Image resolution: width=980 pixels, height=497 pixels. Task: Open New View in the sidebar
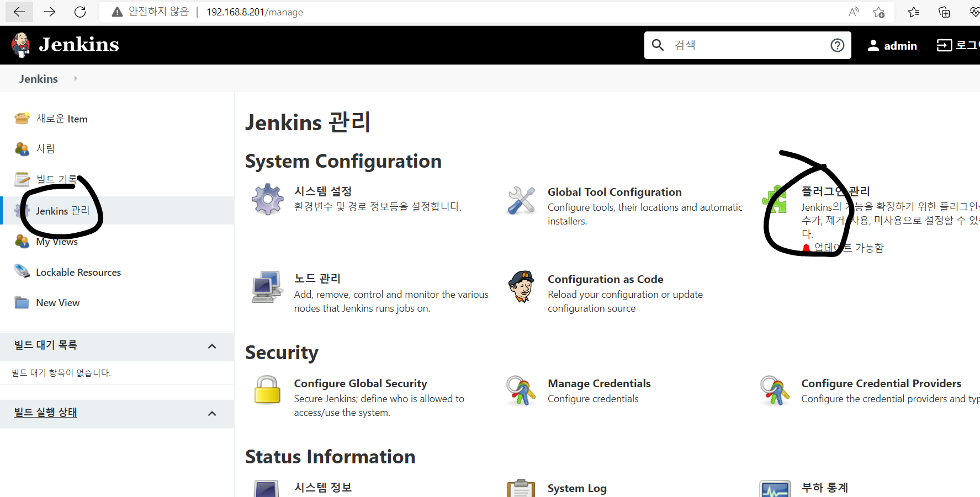[58, 303]
